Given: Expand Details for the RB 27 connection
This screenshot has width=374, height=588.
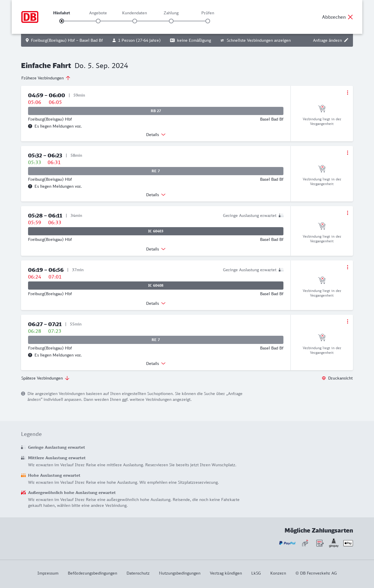Looking at the screenshot, I should 156,135.
